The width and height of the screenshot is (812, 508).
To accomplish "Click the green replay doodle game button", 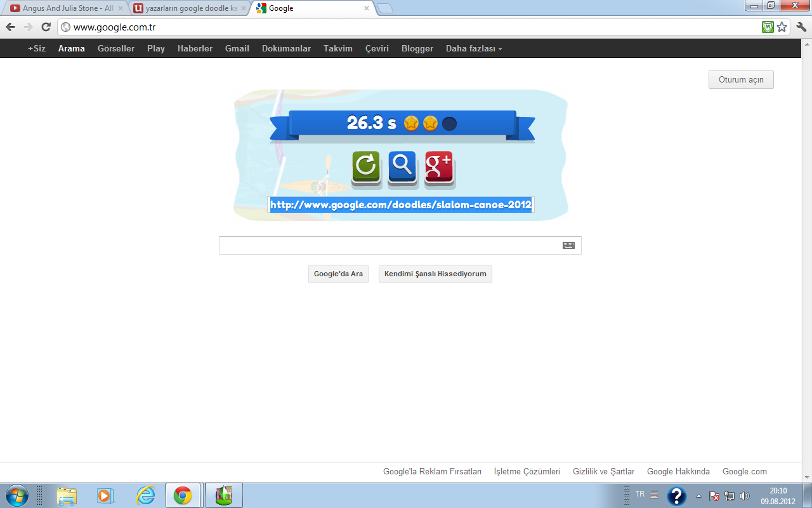I will tap(366, 167).
